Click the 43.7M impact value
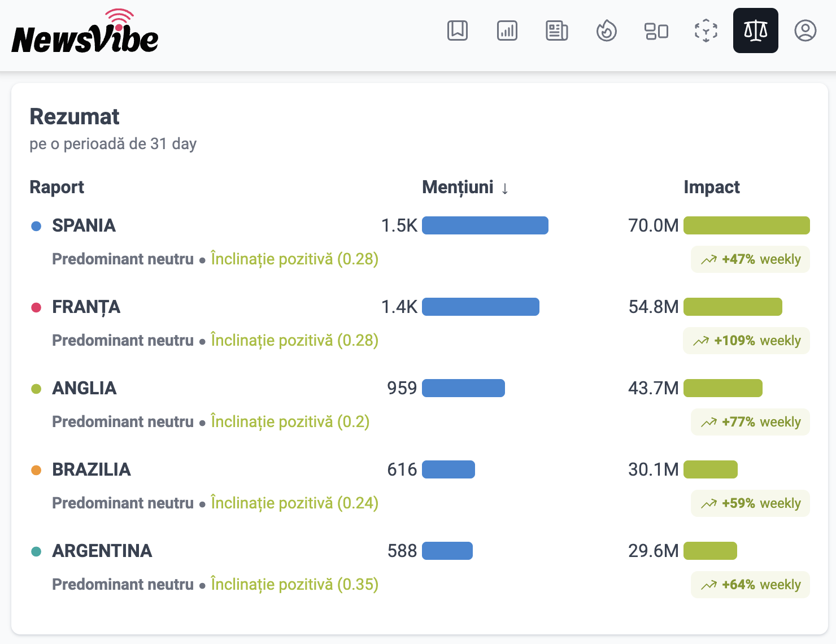 (654, 388)
